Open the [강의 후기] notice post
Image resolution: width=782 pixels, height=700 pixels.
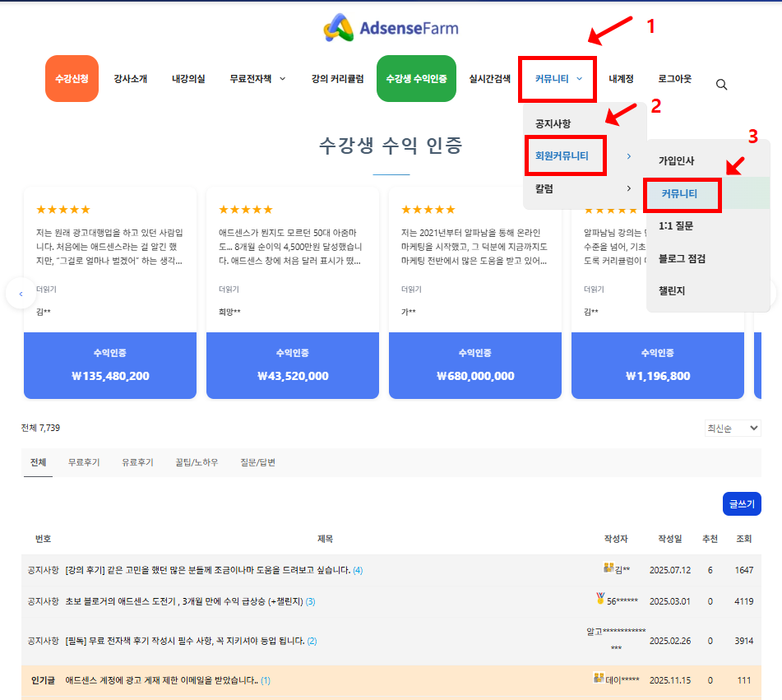click(x=208, y=570)
